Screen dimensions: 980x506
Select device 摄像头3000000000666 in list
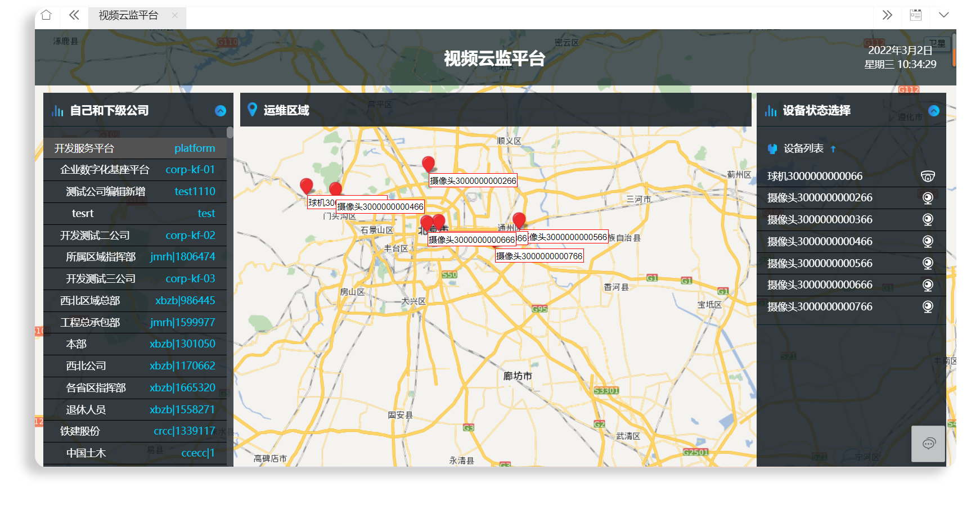[x=851, y=285]
